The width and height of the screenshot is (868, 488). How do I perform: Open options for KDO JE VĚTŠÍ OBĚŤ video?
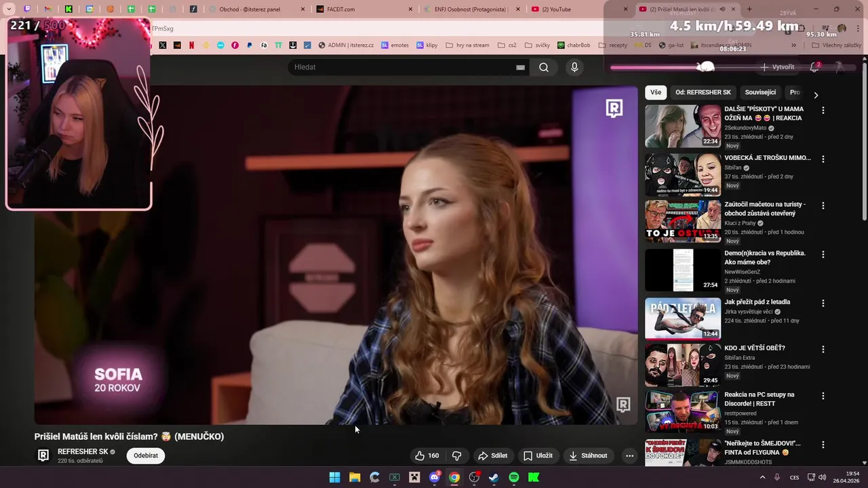click(823, 349)
